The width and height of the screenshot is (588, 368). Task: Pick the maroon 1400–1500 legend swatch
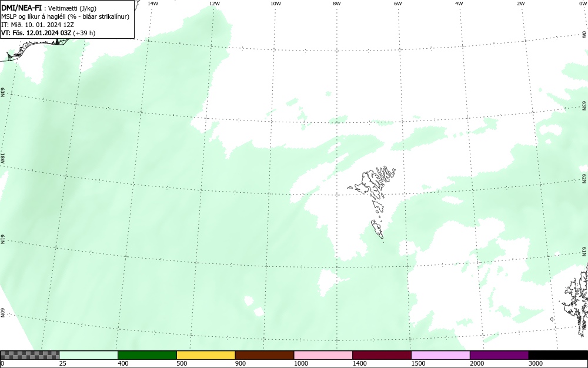pos(382,355)
